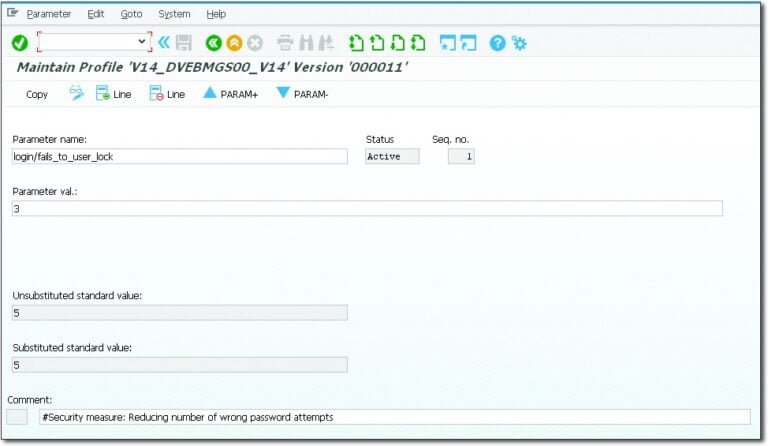This screenshot has width=768, height=446.
Task: Open Customize Local Layout gear icon
Action: tap(519, 43)
